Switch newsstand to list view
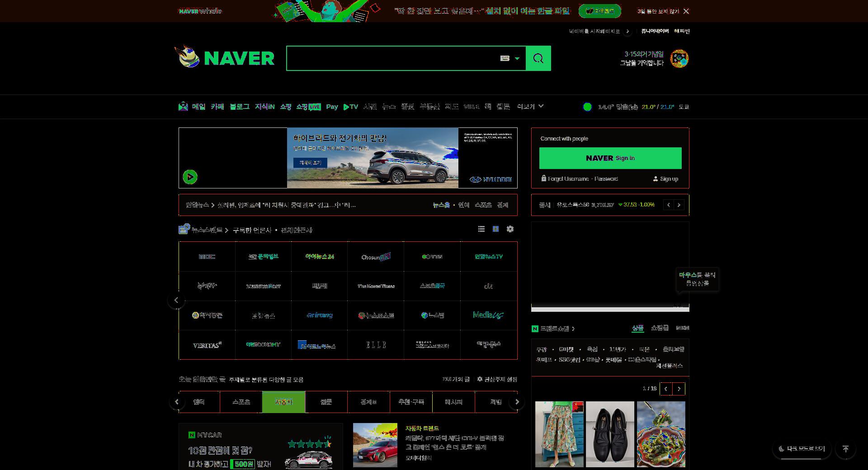This screenshot has width=868, height=470. click(481, 229)
